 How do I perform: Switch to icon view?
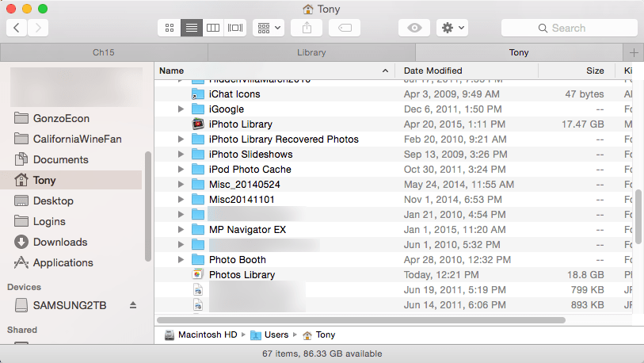pyautogui.click(x=170, y=28)
